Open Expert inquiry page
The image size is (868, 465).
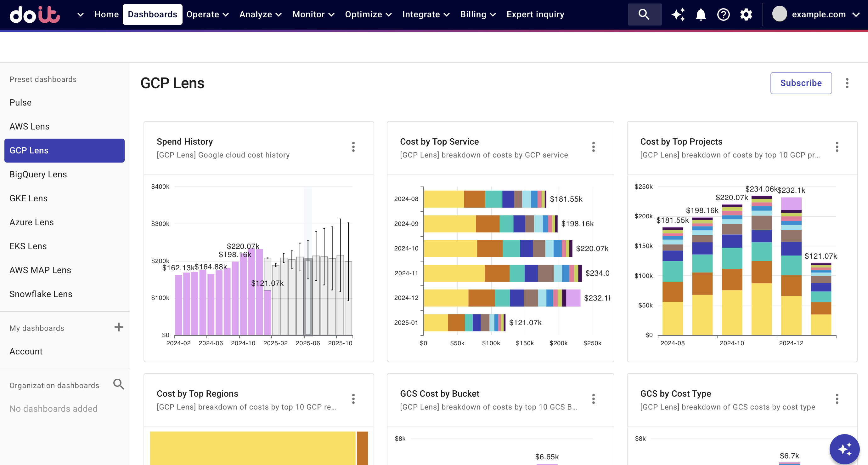coord(535,14)
